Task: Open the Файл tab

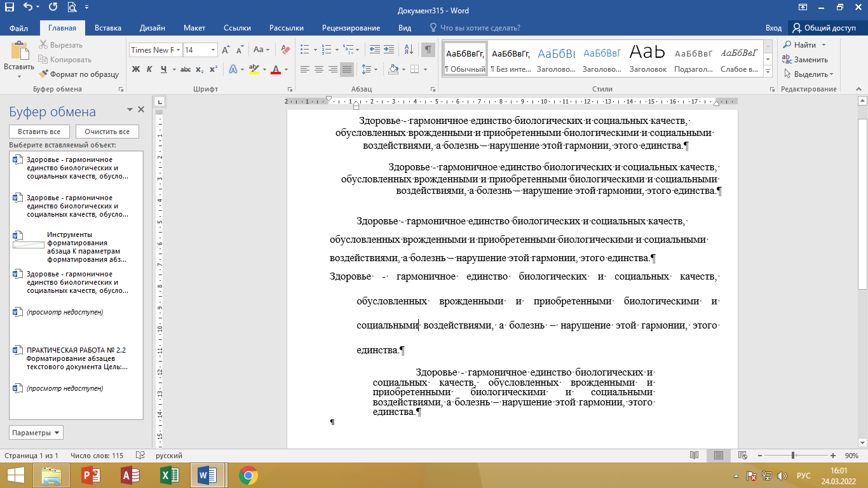Action: [19, 28]
